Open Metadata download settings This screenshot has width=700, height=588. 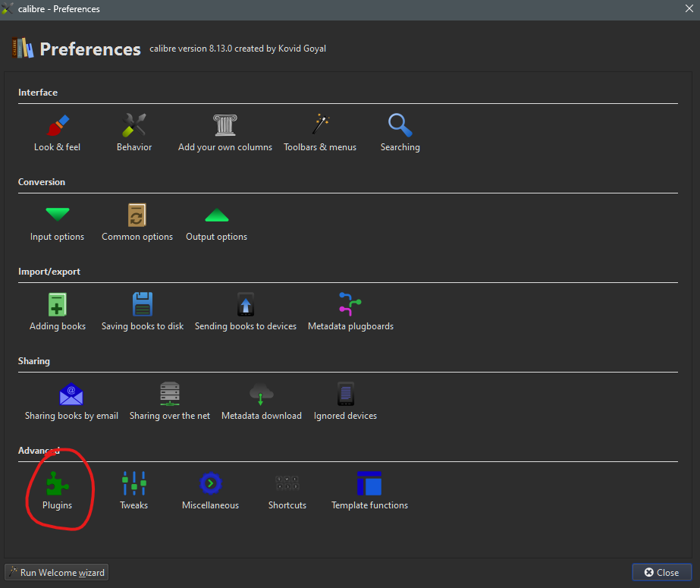point(261,401)
